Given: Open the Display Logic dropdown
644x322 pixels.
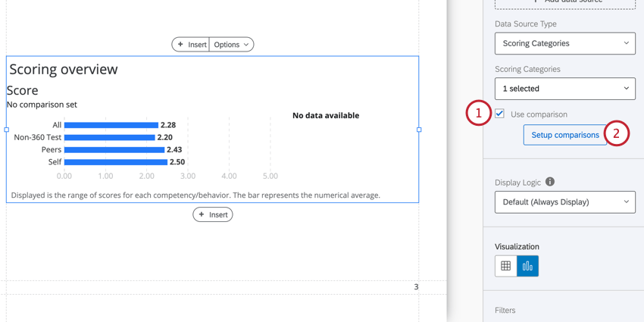Looking at the screenshot, I should tap(564, 202).
